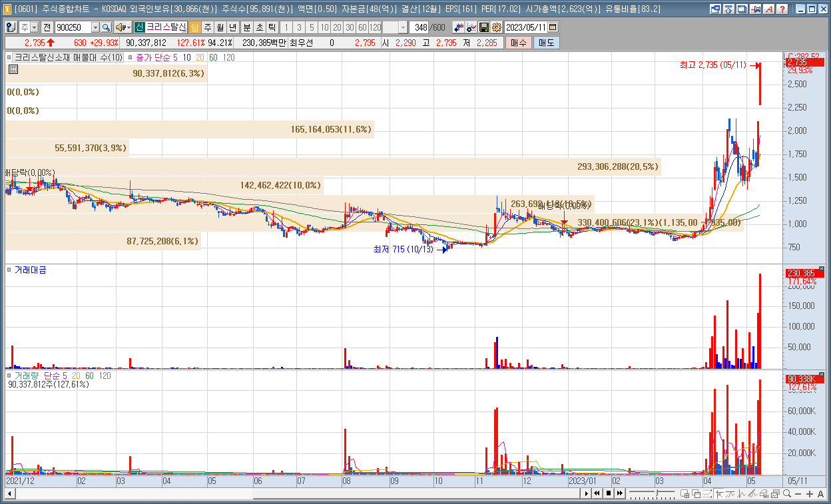
Task: Click the title bar window-link icon
Action: point(716,9)
